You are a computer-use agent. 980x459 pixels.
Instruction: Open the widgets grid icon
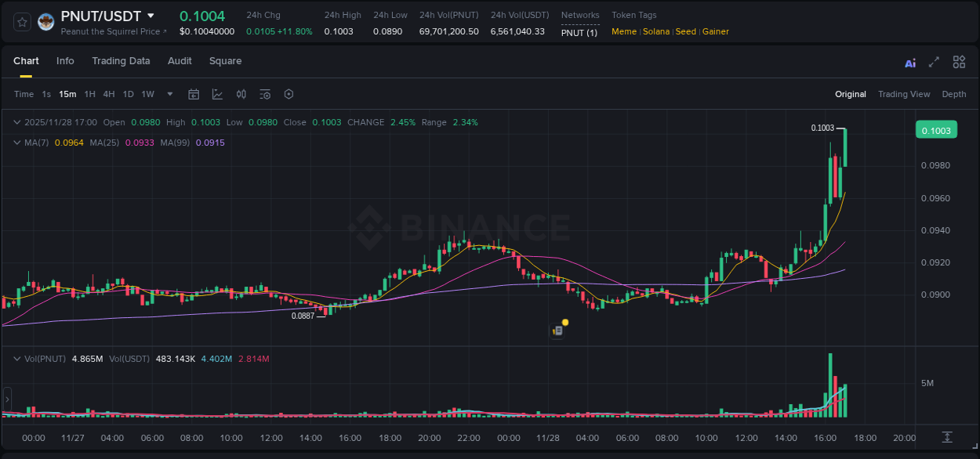[x=958, y=61]
